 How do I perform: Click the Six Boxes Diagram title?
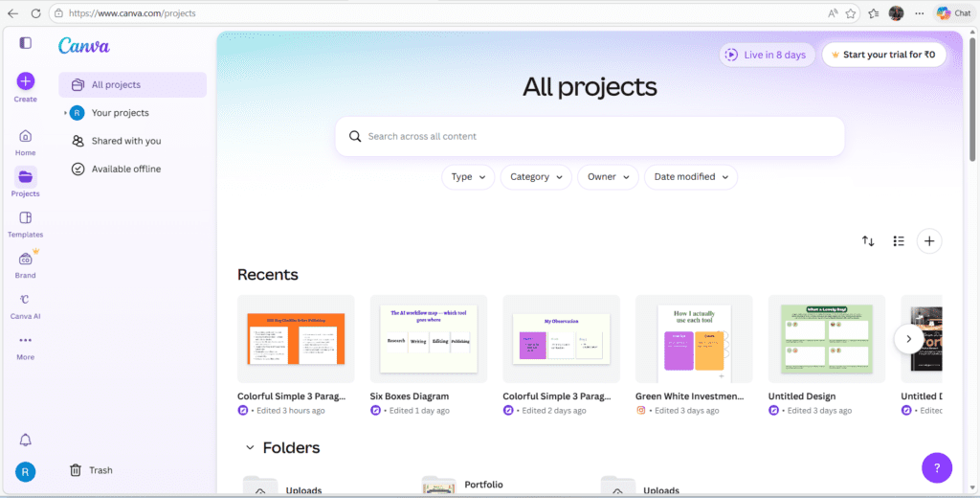click(410, 396)
